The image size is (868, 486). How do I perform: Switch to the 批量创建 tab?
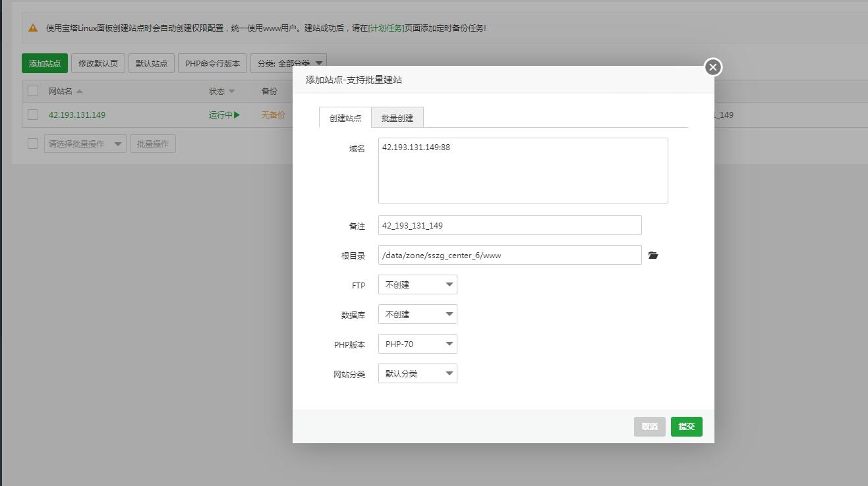click(x=397, y=118)
